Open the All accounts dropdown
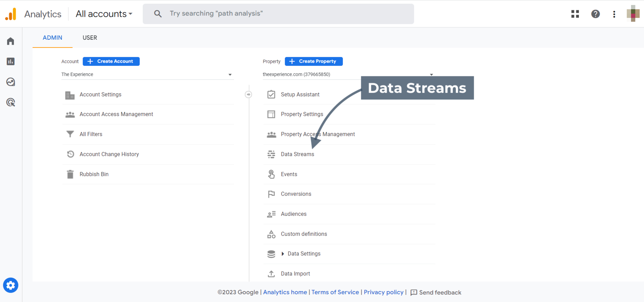The width and height of the screenshot is (644, 302). pos(104,14)
